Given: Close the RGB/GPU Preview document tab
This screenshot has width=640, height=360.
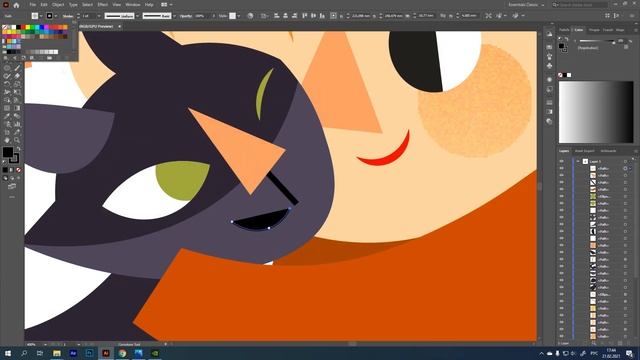Looking at the screenshot, I should (120, 26).
